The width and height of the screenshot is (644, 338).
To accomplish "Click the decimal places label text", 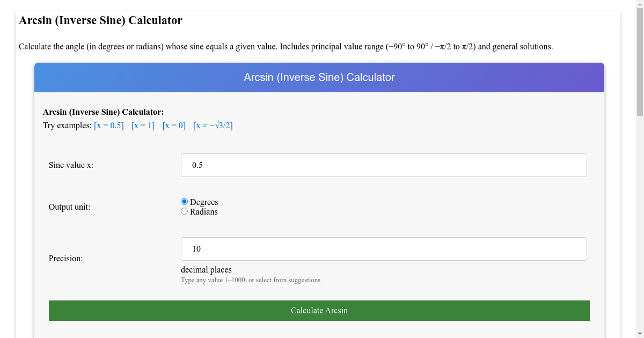I will click(206, 269).
